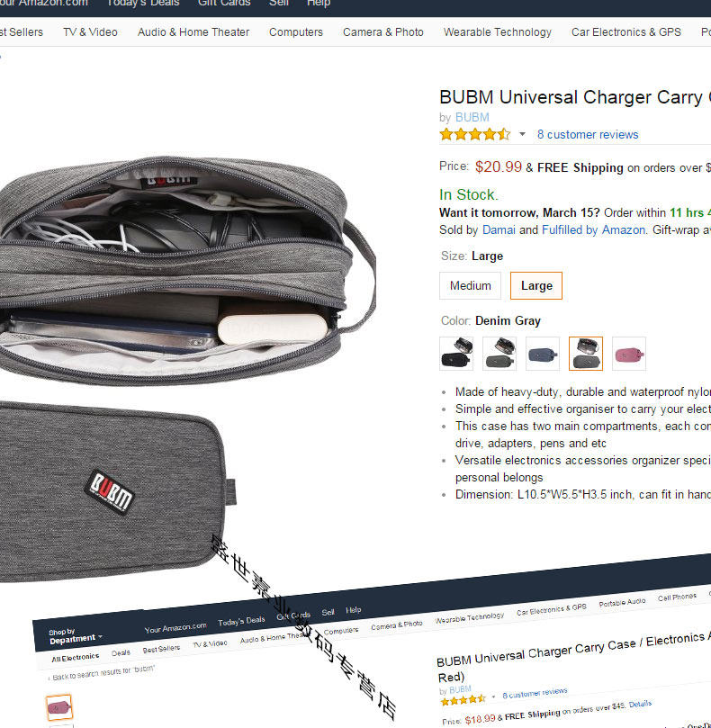This screenshot has width=711, height=728.
Task: Choose the second dark gray color swatch
Action: 499,354
